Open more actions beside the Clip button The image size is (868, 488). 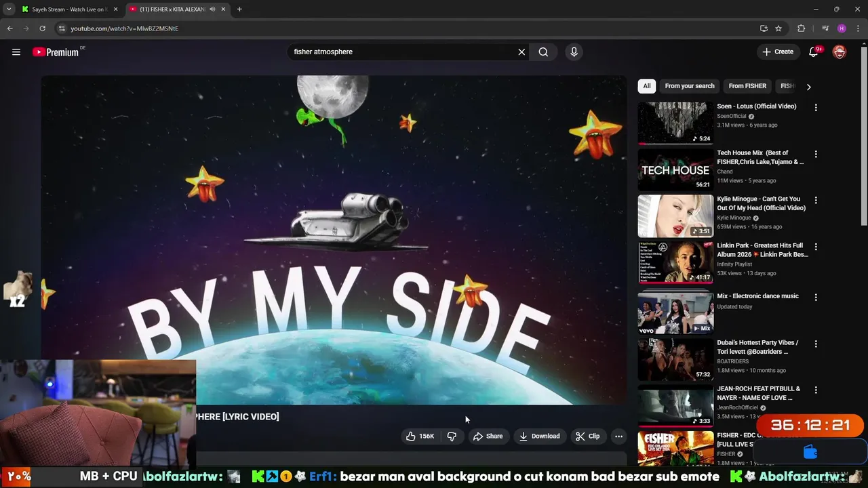(618, 436)
